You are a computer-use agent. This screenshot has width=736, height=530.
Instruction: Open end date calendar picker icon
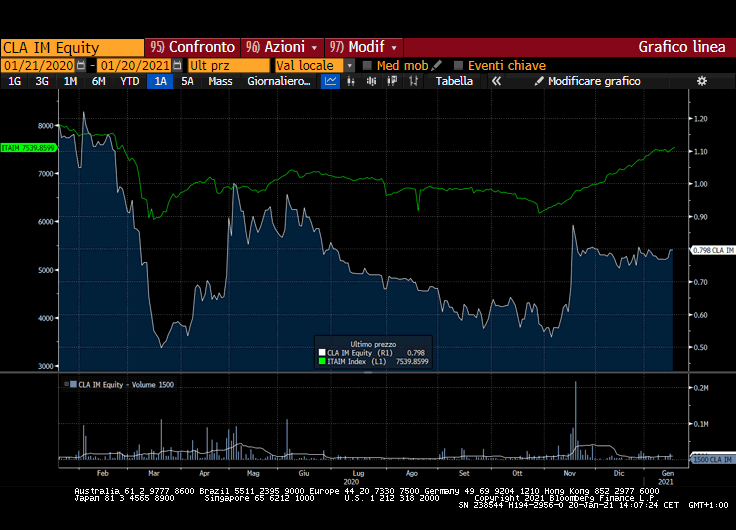[178, 65]
